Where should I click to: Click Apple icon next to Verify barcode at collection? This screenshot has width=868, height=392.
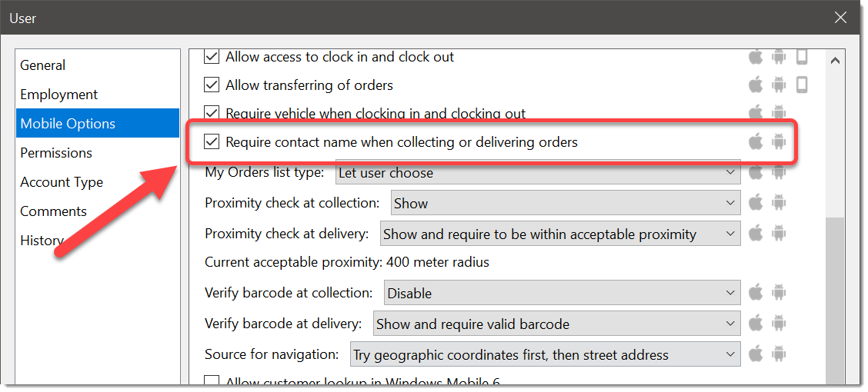point(756,293)
